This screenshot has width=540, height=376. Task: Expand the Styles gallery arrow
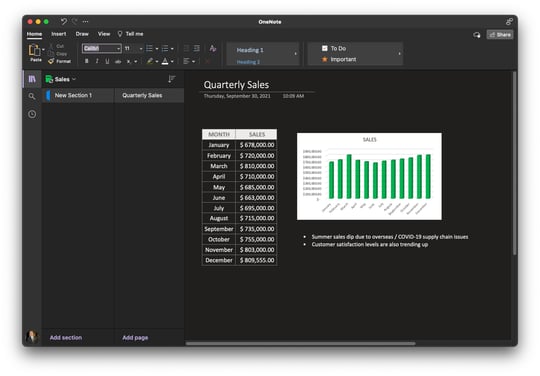295,54
